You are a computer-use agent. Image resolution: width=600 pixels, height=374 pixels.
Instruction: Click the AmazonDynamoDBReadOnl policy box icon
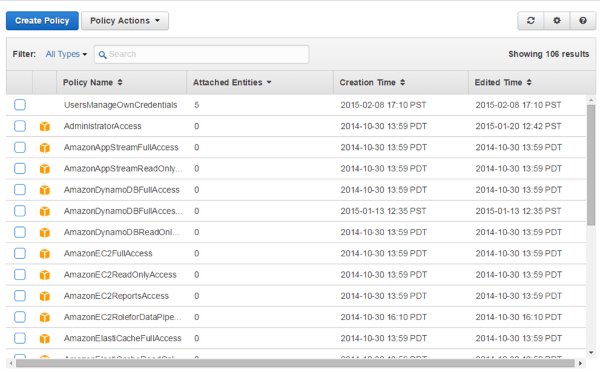[x=45, y=232]
